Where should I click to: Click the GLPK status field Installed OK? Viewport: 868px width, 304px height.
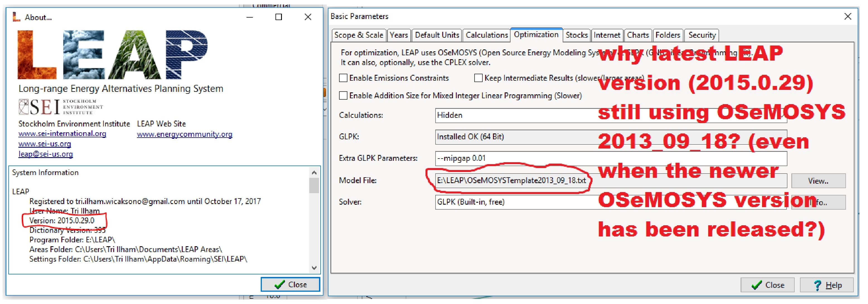coord(611,137)
